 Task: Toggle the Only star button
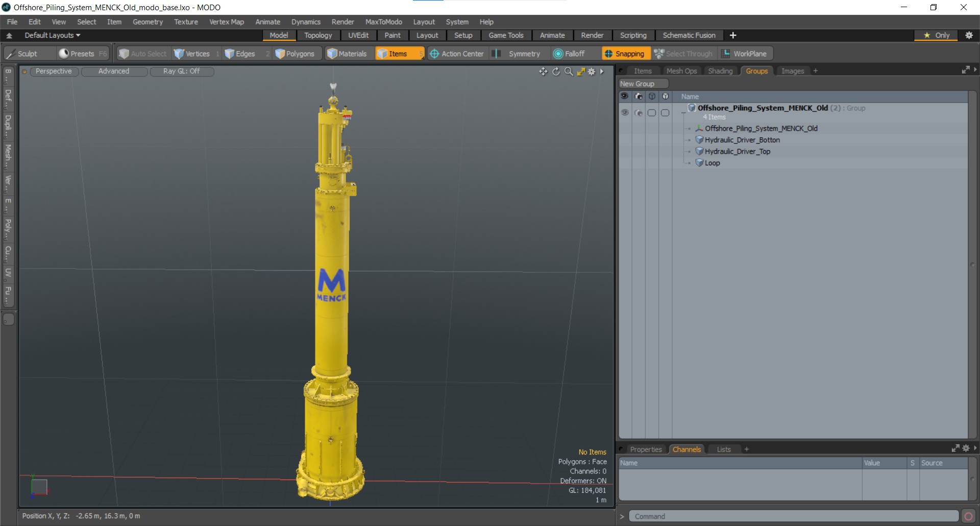tap(936, 35)
